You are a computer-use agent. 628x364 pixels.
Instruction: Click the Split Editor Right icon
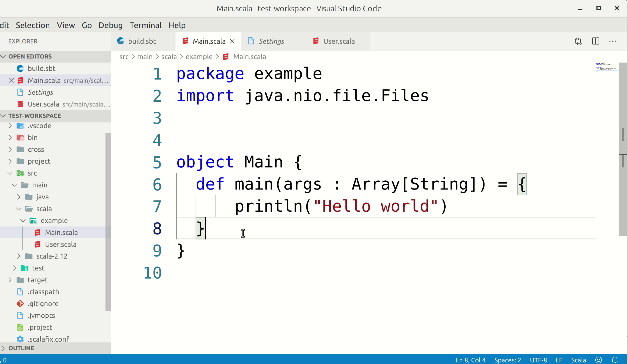coord(595,41)
